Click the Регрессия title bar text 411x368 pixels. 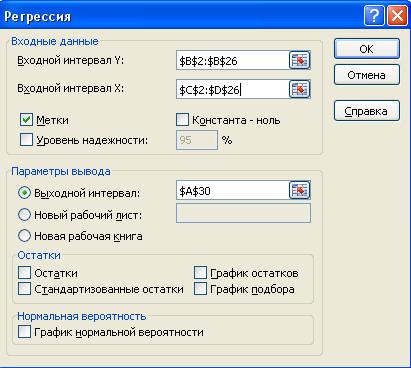(38, 16)
